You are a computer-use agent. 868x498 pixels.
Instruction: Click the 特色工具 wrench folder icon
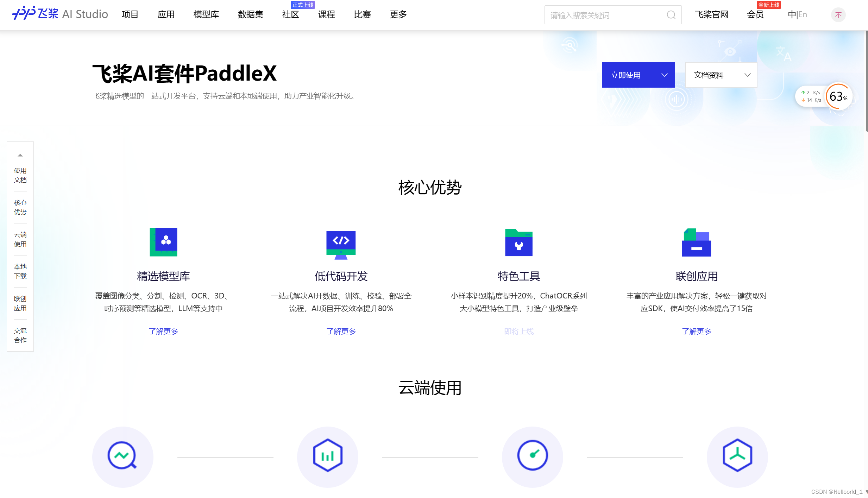click(x=518, y=243)
